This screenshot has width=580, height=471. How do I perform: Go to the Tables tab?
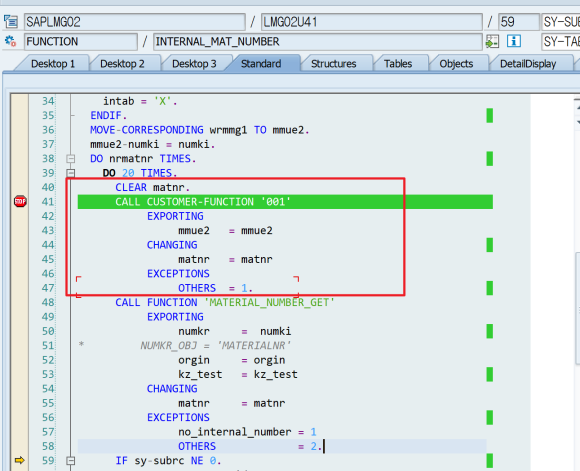click(398, 64)
